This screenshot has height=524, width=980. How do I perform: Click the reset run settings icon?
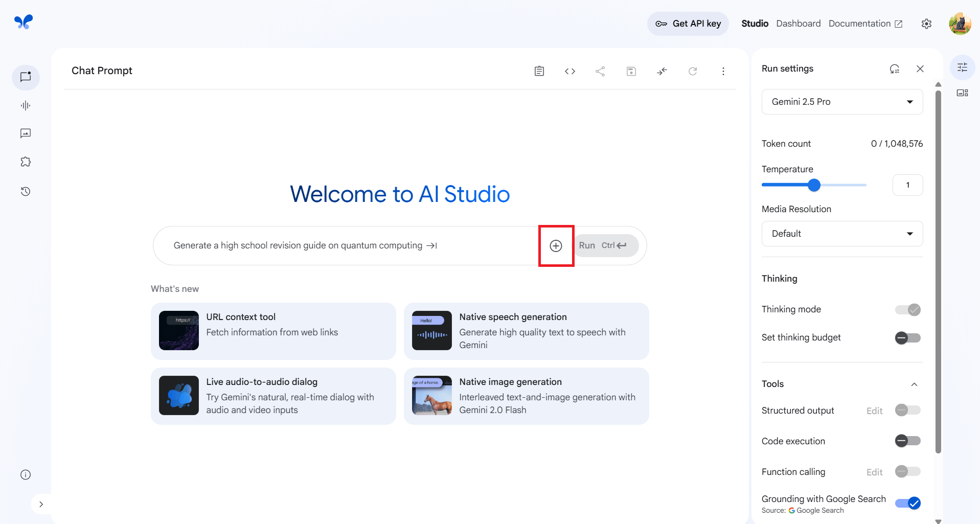pyautogui.click(x=894, y=69)
